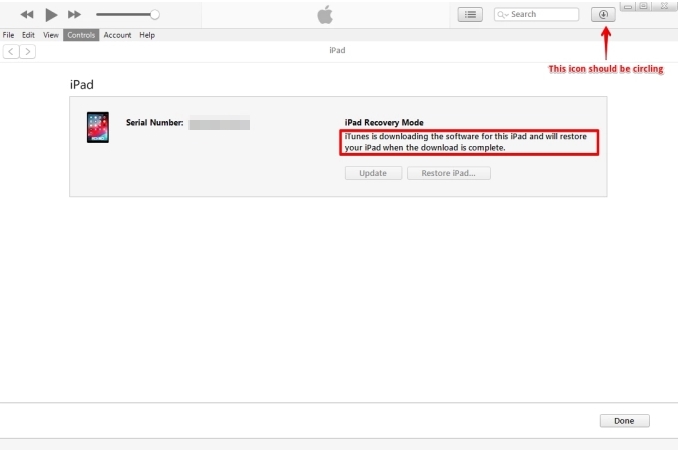Click the Update button
Screen dimensions: 678x450
click(373, 173)
